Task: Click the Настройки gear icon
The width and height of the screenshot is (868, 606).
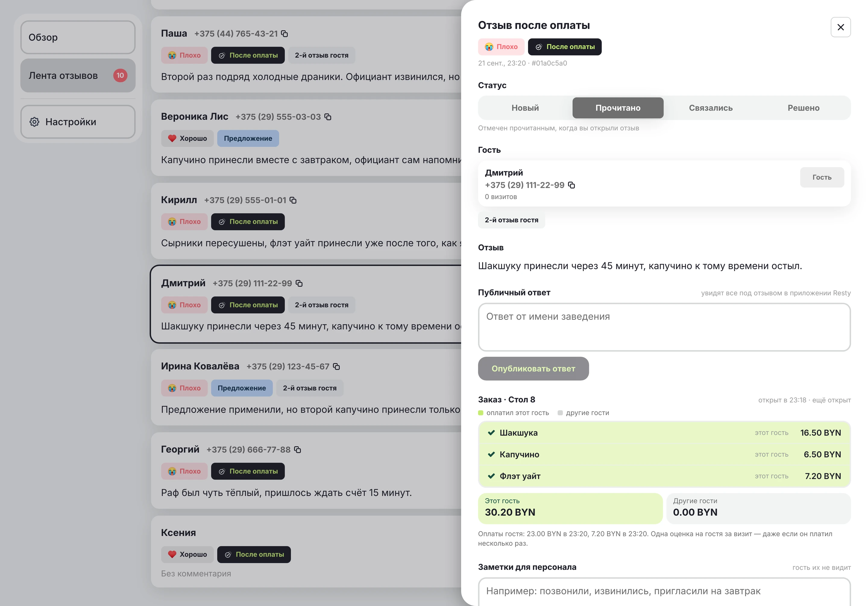Action: (x=34, y=122)
